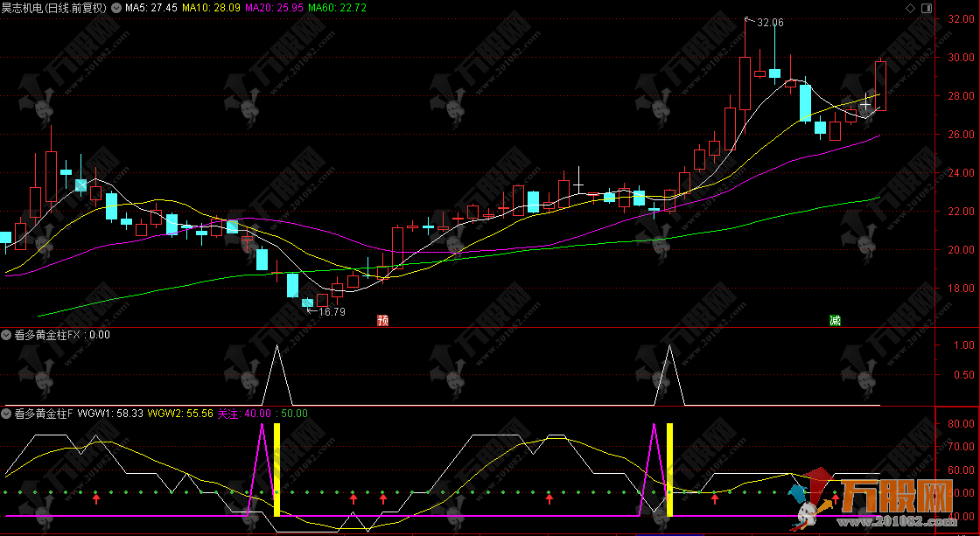Open the main chart MA indicator dropdown
This screenshot has height=536, width=980.
tap(118, 8)
